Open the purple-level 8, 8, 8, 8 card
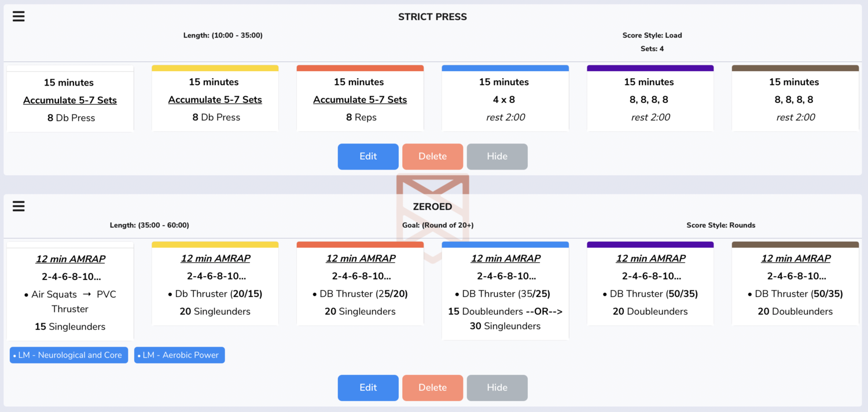Screen dimensions: 868x412 (x=650, y=98)
